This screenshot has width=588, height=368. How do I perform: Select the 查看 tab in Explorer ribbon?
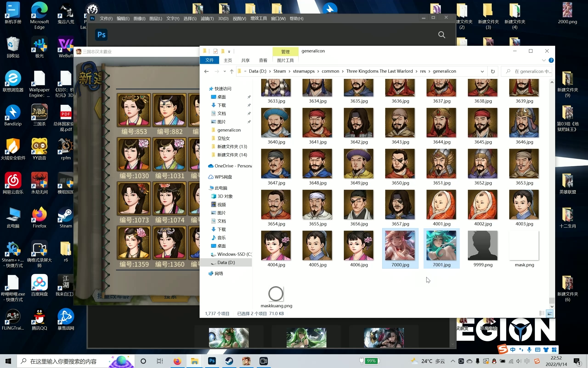pyautogui.click(x=263, y=60)
